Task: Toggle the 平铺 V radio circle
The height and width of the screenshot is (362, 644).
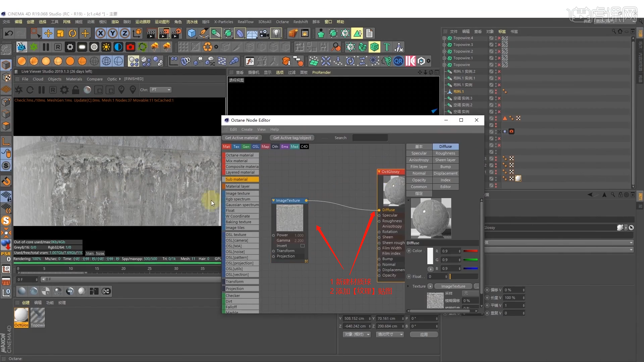Action: 487,305
